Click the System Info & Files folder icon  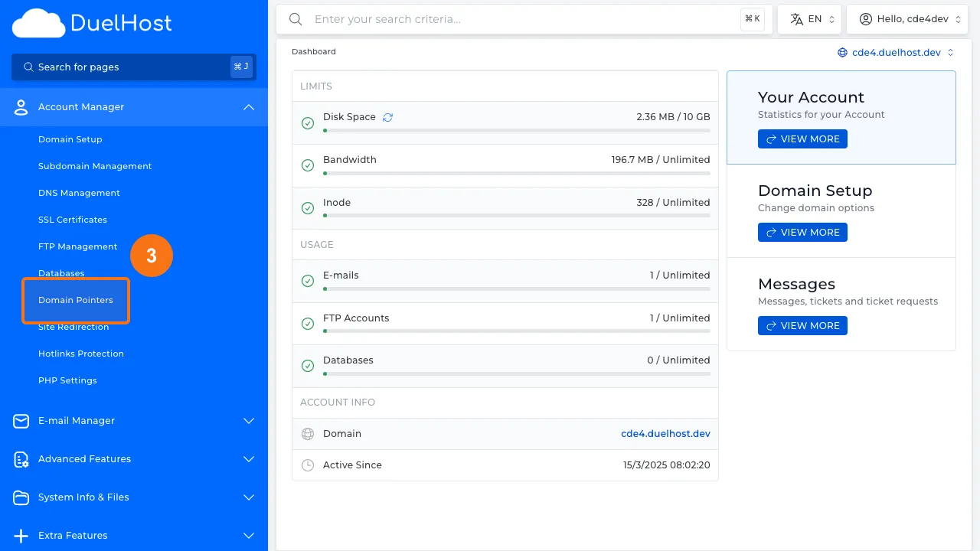(x=21, y=497)
